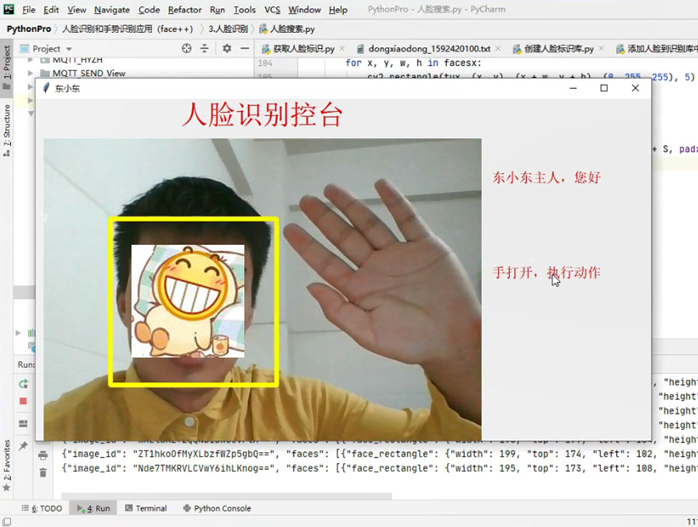Click PythonPro breadcrumb in navigation bar
Image resolution: width=698 pixels, height=527 pixels.
coord(29,29)
